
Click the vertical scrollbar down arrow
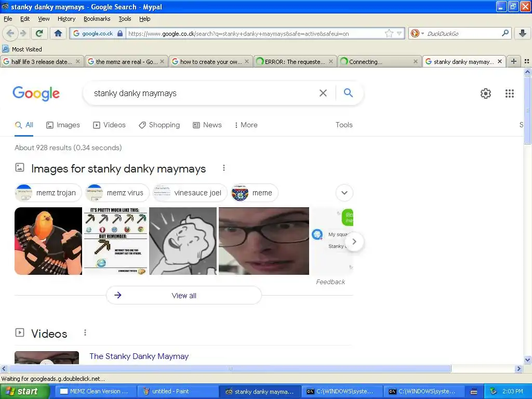click(527, 360)
